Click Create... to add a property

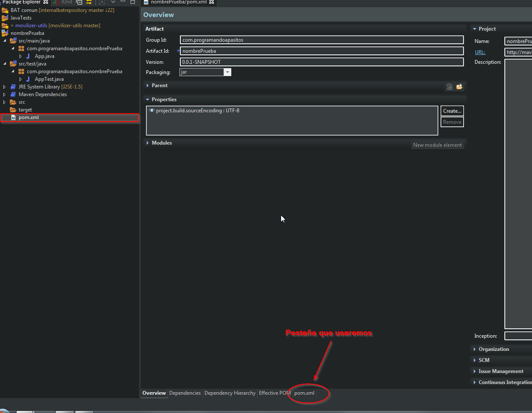[x=452, y=111]
